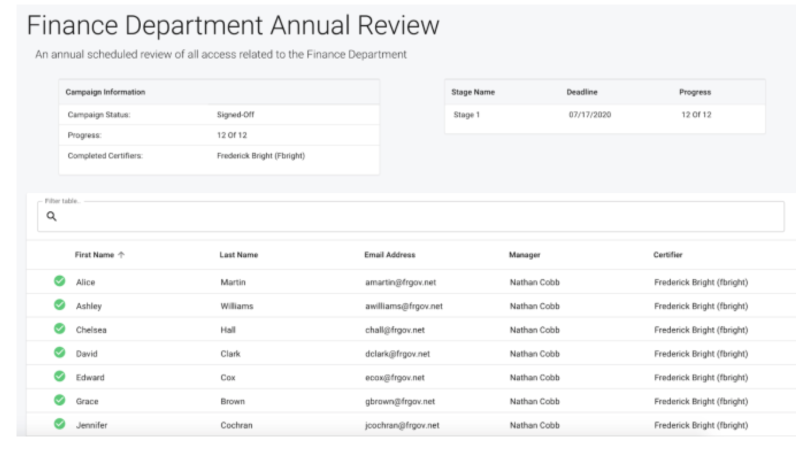Sort table by Last Name column

(238, 255)
